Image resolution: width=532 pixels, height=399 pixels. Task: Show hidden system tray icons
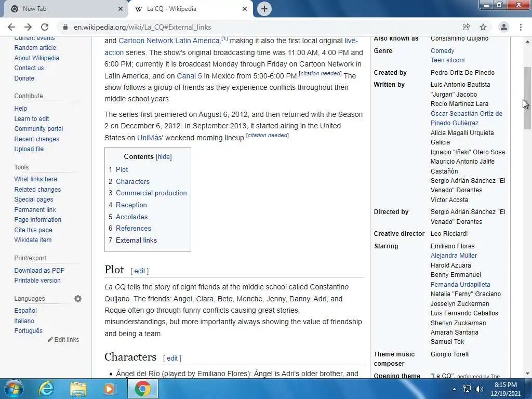point(454,389)
